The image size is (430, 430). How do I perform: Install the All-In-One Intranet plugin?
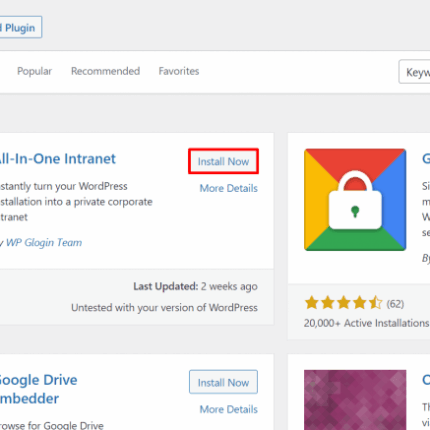pos(223,161)
